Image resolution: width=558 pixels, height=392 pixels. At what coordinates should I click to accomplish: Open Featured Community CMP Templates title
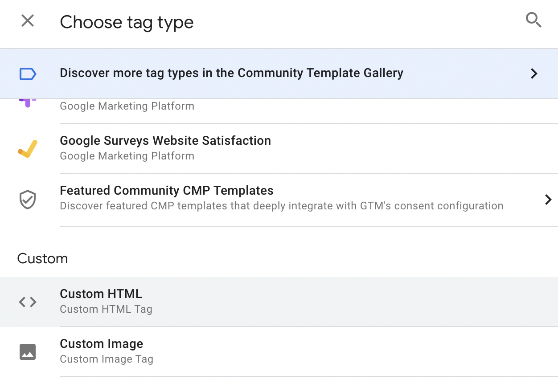point(167,191)
